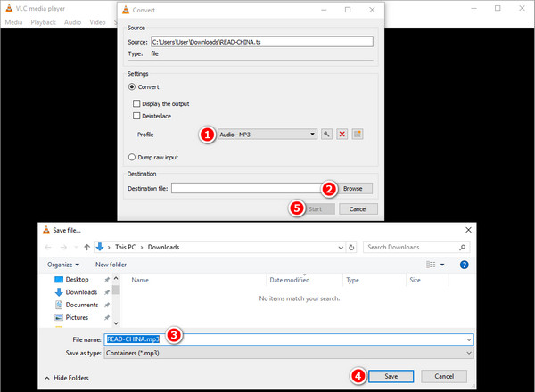
Task: Go up one folder level in Save file dialog
Action: (x=87, y=247)
